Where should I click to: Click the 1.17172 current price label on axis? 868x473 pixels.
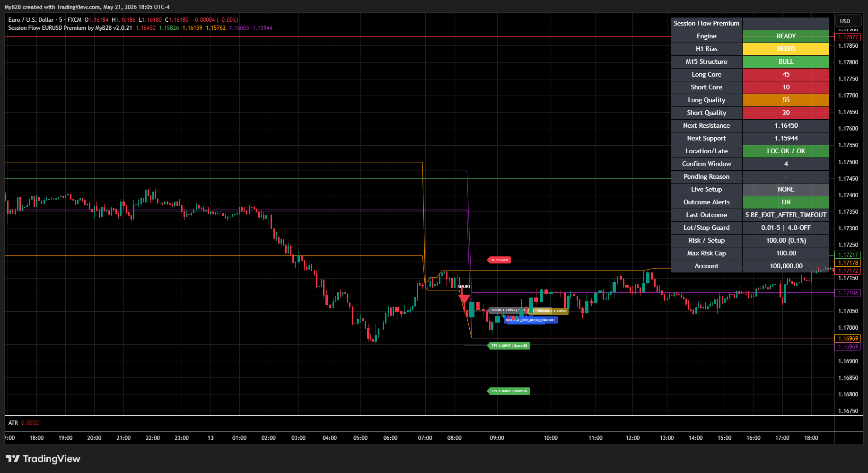(x=848, y=271)
